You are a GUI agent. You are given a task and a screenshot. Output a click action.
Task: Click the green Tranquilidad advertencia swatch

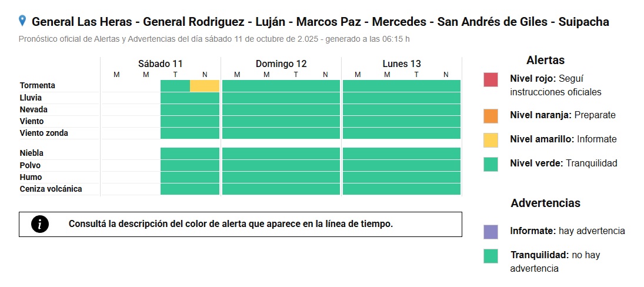(490, 256)
